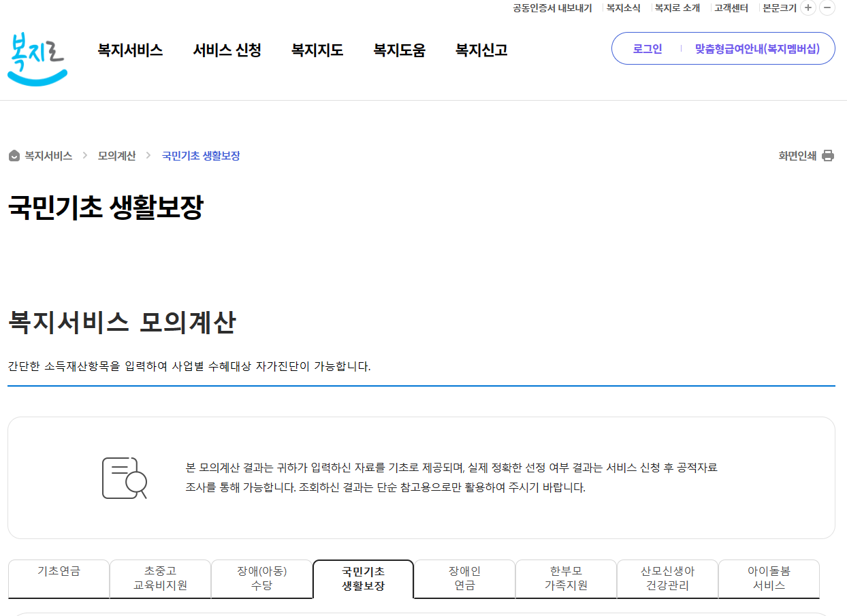The height and width of the screenshot is (616, 847).
Task: Navigate to 복지지도
Action: (317, 50)
